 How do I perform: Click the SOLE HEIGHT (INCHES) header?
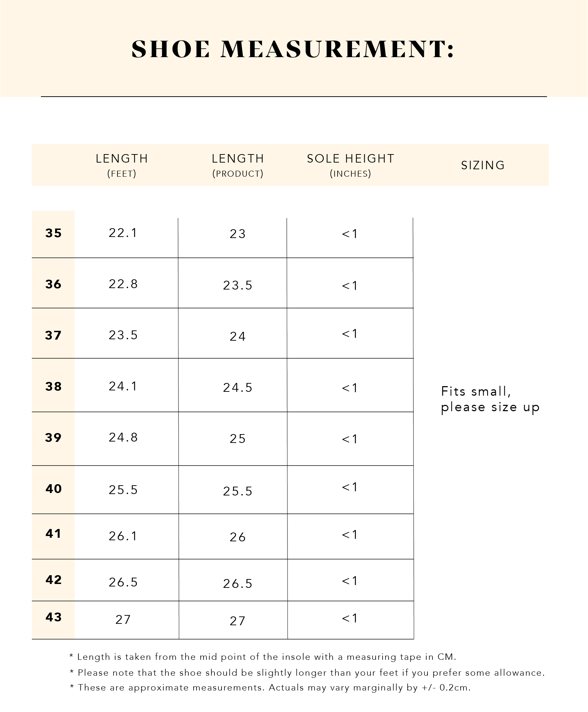point(350,165)
